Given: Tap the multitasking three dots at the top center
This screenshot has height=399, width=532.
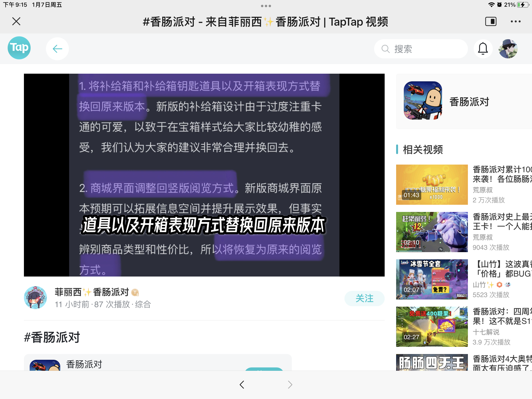Looking at the screenshot, I should tap(266, 6).
